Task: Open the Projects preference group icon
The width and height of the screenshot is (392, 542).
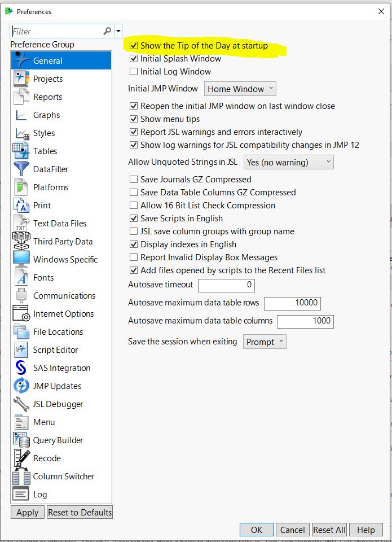Action: [x=21, y=79]
